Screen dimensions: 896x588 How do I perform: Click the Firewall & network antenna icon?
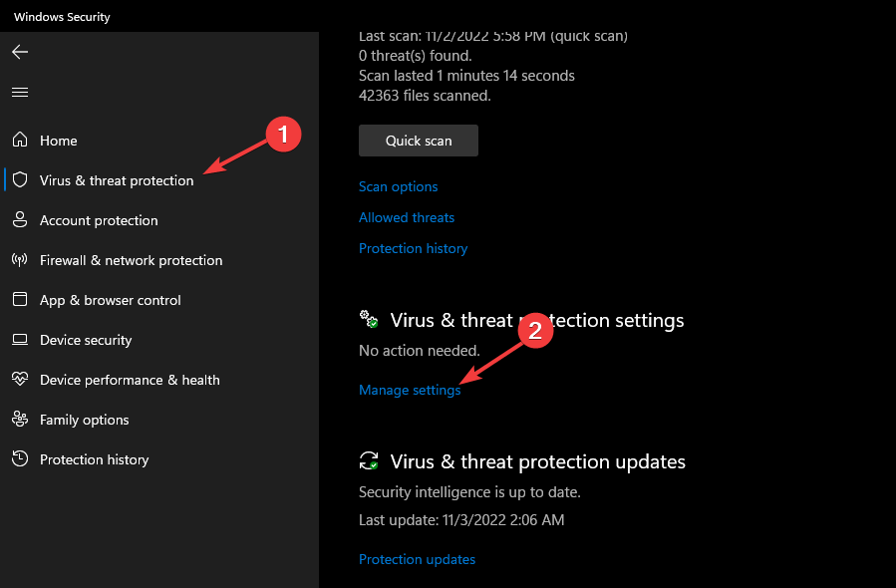[19, 260]
